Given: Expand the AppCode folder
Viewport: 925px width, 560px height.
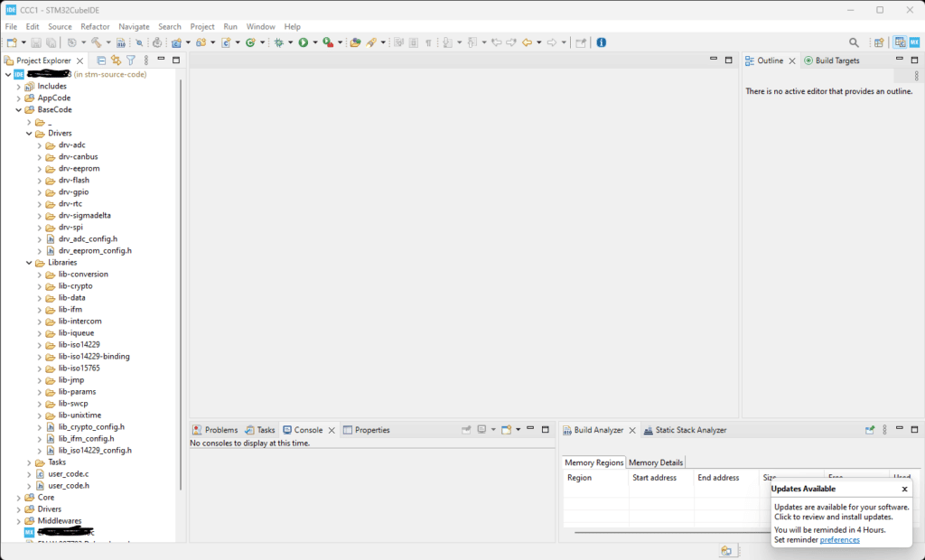Looking at the screenshot, I should (x=18, y=98).
